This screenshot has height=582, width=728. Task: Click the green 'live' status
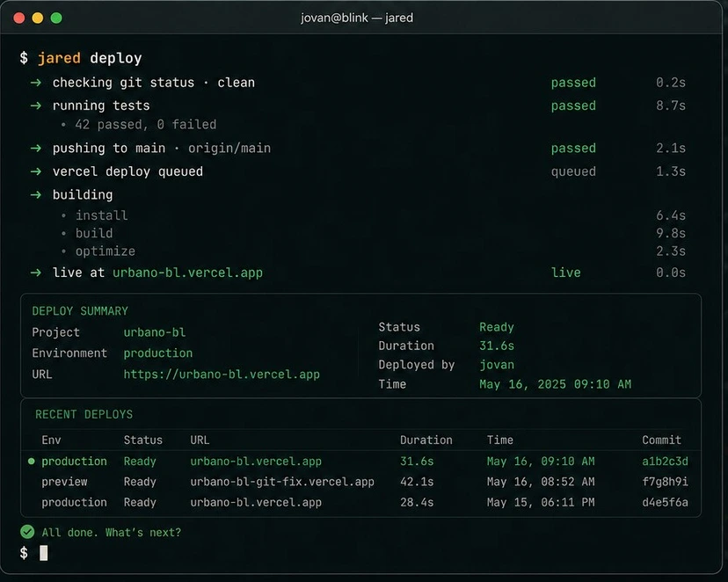(x=566, y=273)
